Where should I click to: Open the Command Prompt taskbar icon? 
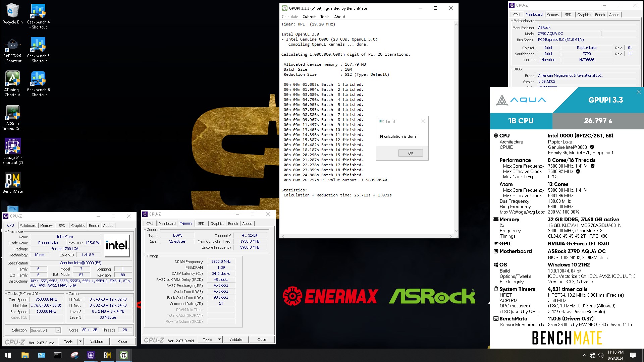[x=58, y=355]
